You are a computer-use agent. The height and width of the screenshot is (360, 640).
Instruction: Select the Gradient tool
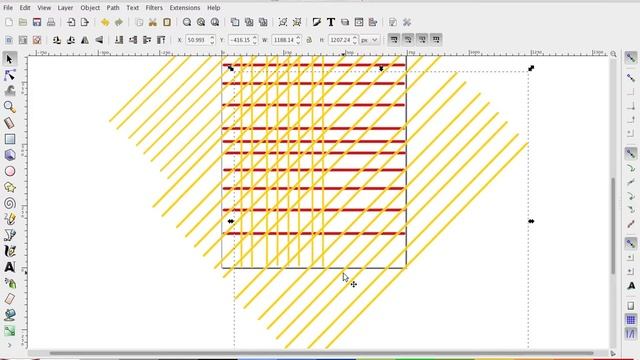[x=10, y=331]
